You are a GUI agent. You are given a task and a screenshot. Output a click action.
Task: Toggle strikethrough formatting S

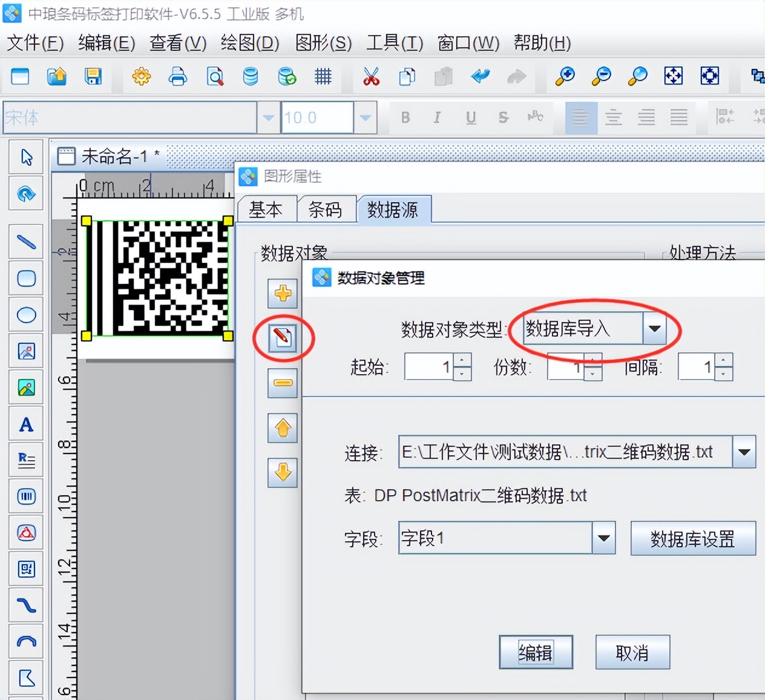503,117
